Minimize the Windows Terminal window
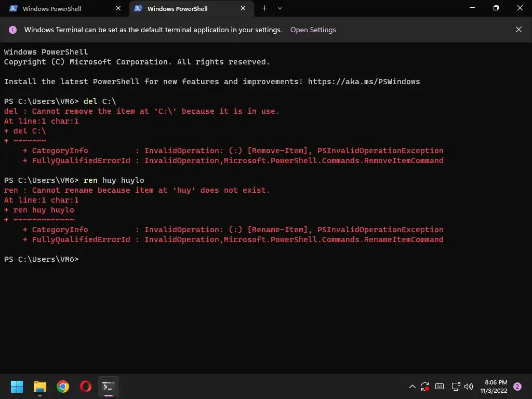532x399 pixels. (472, 8)
